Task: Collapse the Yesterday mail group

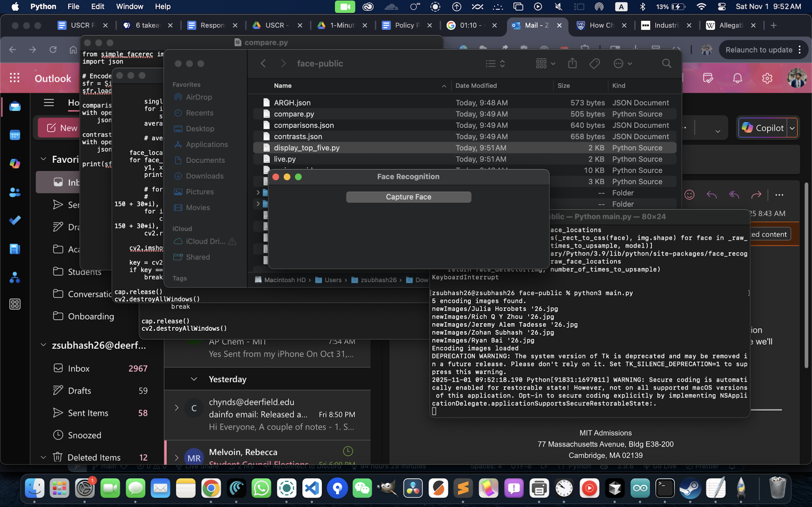Action: tap(194, 379)
